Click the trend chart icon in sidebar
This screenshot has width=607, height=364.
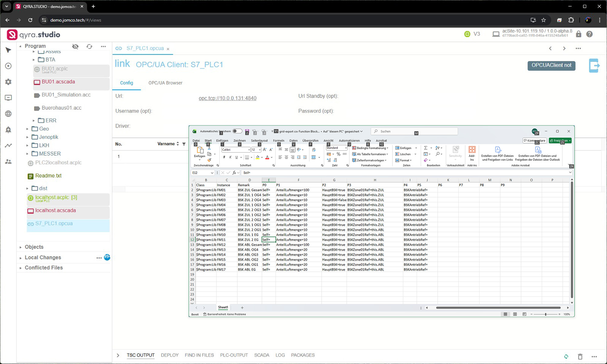click(x=8, y=146)
